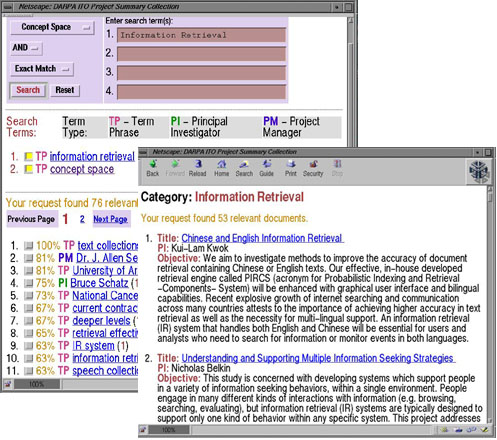Click the security lock icon in back window status bar
Image resolution: width=497 pixels, height=440 pixels.
(8, 384)
